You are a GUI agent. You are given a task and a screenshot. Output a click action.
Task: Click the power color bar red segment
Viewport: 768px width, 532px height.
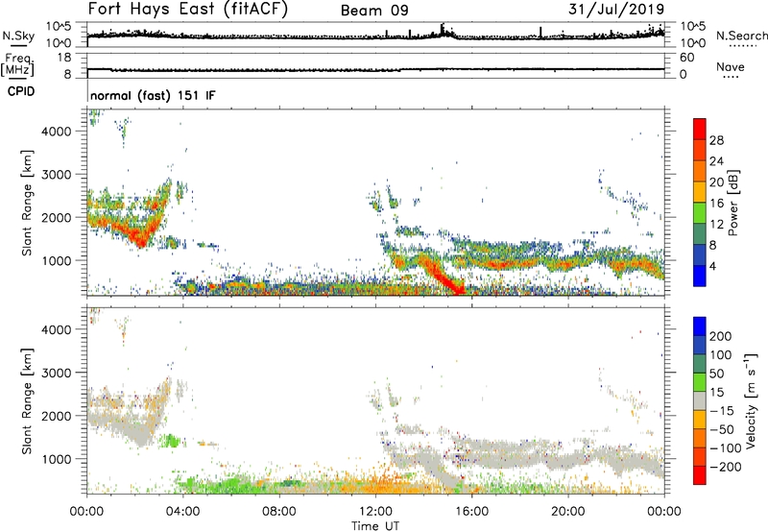point(700,129)
